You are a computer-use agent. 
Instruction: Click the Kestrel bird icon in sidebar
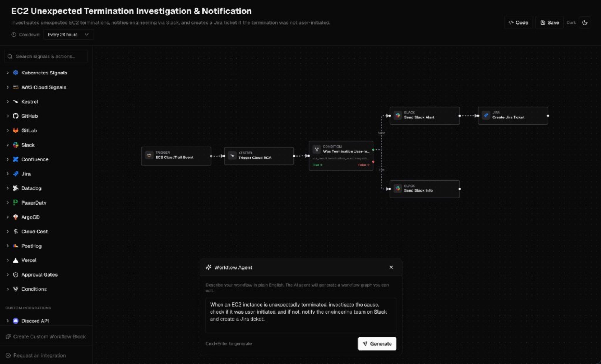pos(16,102)
